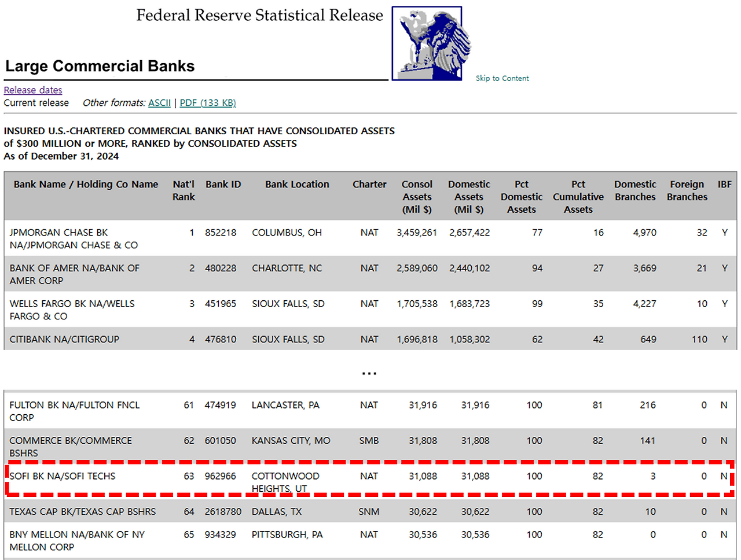The height and width of the screenshot is (560, 741).
Task: Click foreign branches value 110
Action: pyautogui.click(x=699, y=339)
